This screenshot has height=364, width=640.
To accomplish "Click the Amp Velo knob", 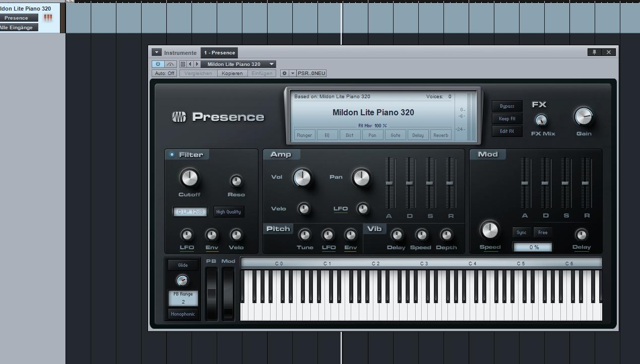I will (303, 208).
